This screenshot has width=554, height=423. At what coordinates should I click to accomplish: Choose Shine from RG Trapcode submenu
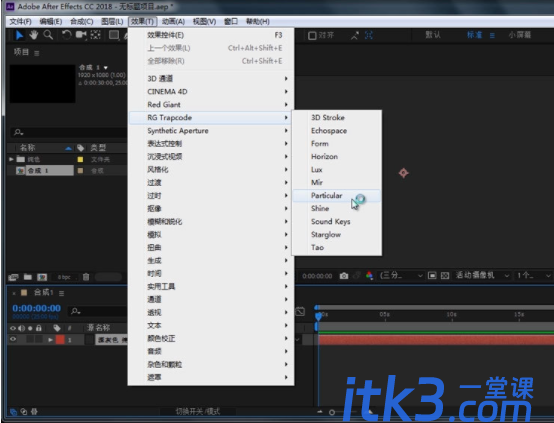point(336,208)
